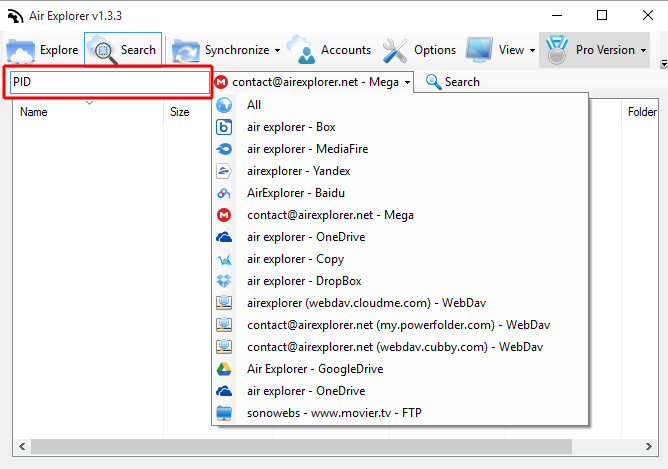The height and width of the screenshot is (469, 668).
Task: Click the GoogleDrive triangle icon
Action: point(224,369)
